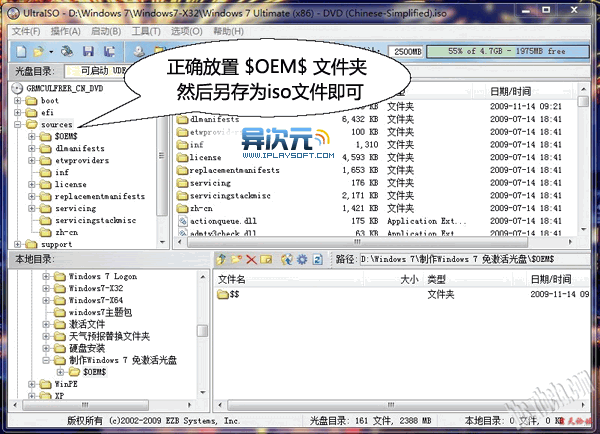Collapse 制作Windows 7 免激活光盘 folder

point(46,360)
